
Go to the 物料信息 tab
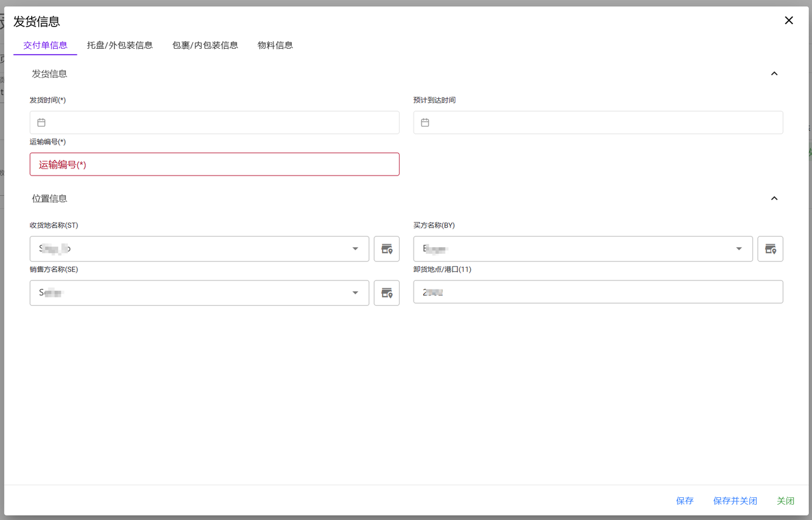click(275, 45)
